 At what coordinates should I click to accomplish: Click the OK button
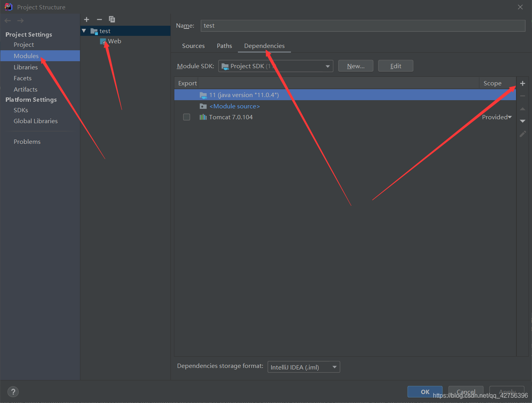[x=425, y=392]
